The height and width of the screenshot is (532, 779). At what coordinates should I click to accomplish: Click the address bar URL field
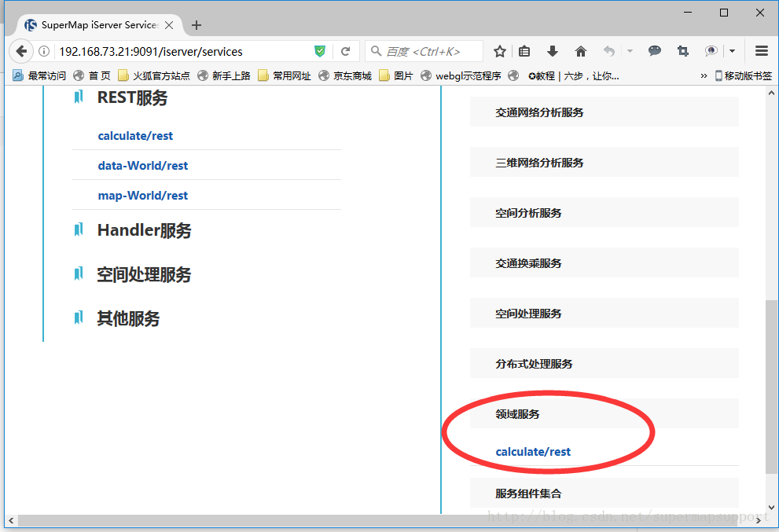[184, 52]
